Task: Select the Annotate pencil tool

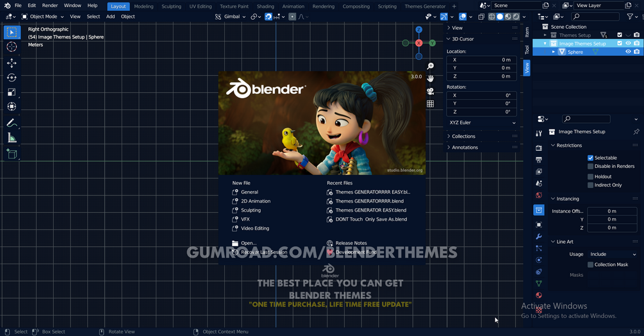Action: (12, 123)
